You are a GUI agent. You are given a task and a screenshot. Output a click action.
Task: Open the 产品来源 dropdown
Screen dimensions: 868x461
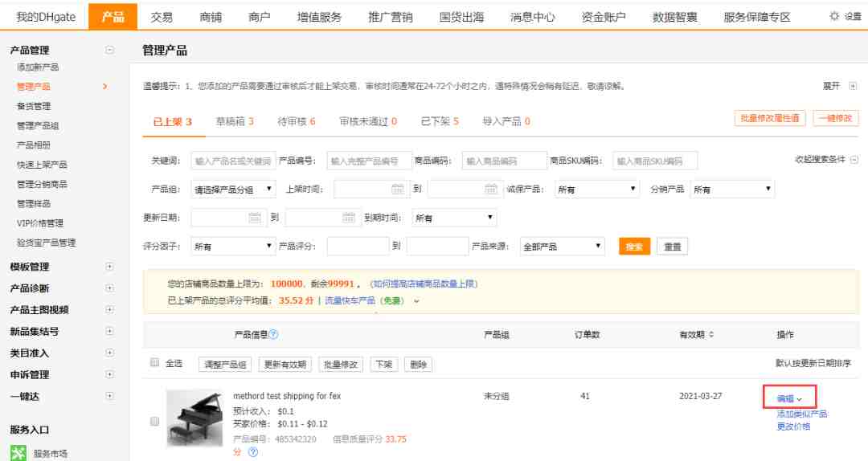click(x=563, y=247)
